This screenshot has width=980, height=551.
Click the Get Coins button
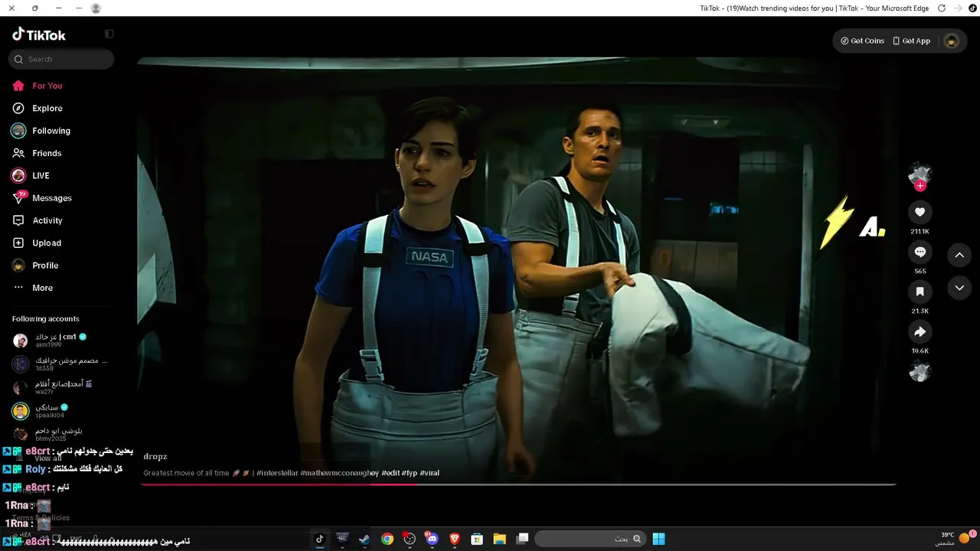coord(862,41)
